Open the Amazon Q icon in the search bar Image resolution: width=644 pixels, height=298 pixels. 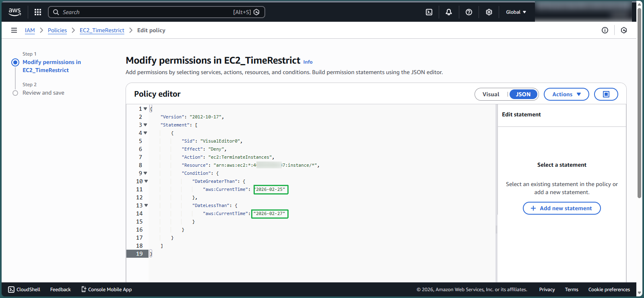pos(257,12)
